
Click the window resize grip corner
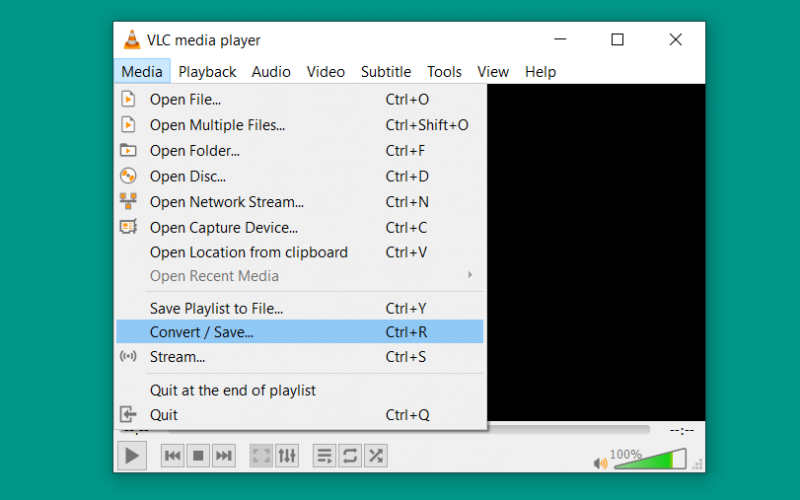click(698, 464)
